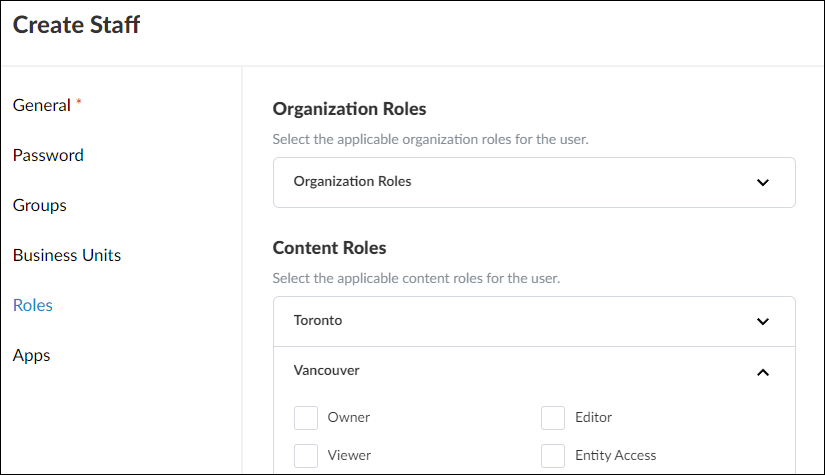Click the chevron arrow beside Toronto

tap(763, 322)
